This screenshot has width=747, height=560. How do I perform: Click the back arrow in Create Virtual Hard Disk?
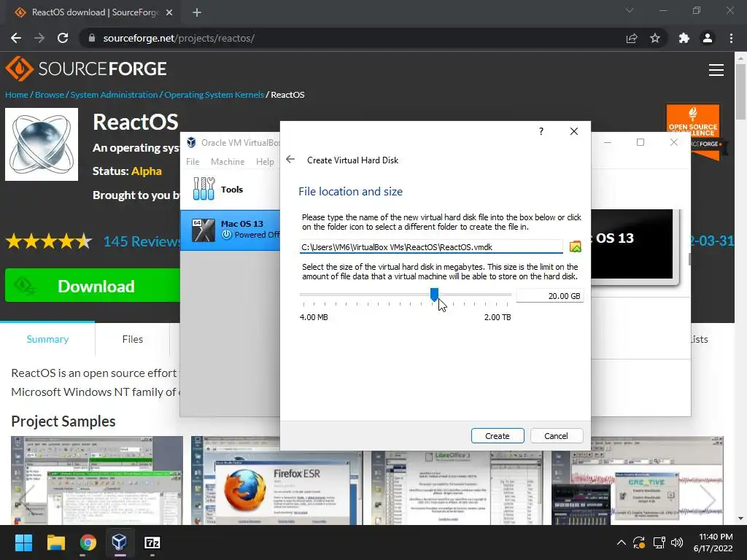[290, 160]
